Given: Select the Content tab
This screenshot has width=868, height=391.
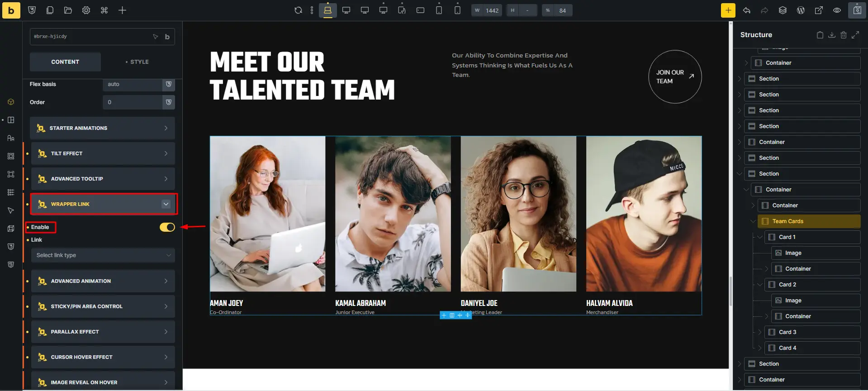Looking at the screenshot, I should [65, 62].
